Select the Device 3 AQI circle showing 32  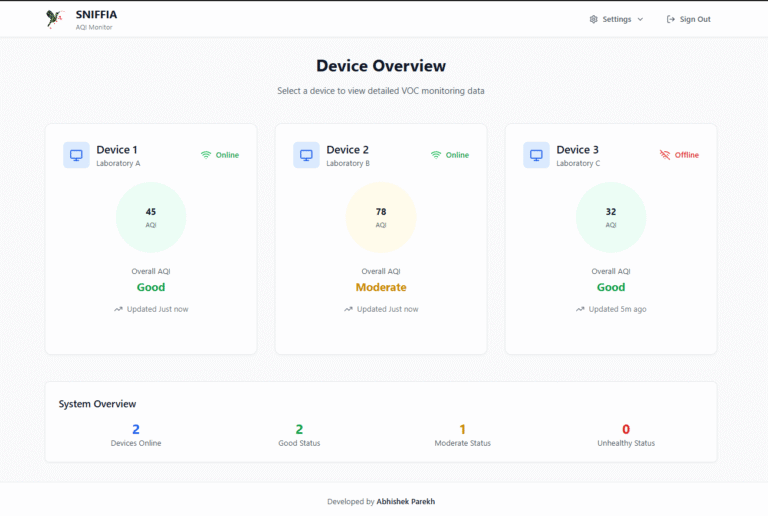tap(611, 217)
